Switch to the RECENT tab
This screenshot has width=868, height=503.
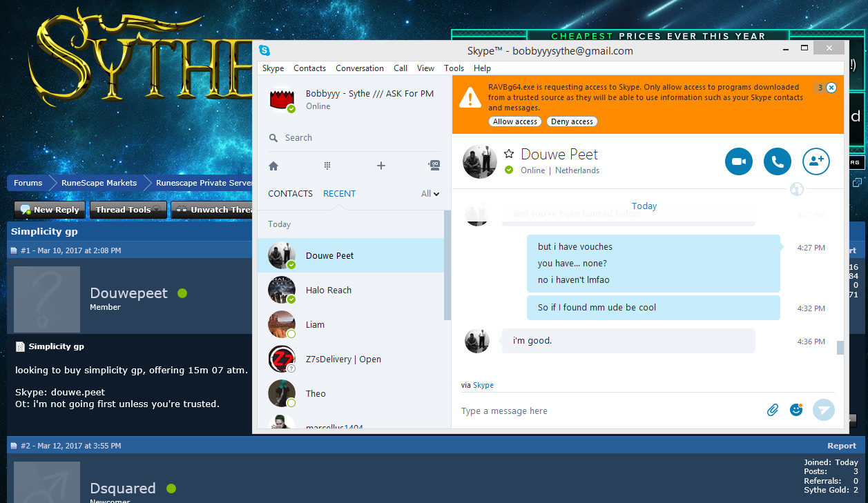click(339, 194)
